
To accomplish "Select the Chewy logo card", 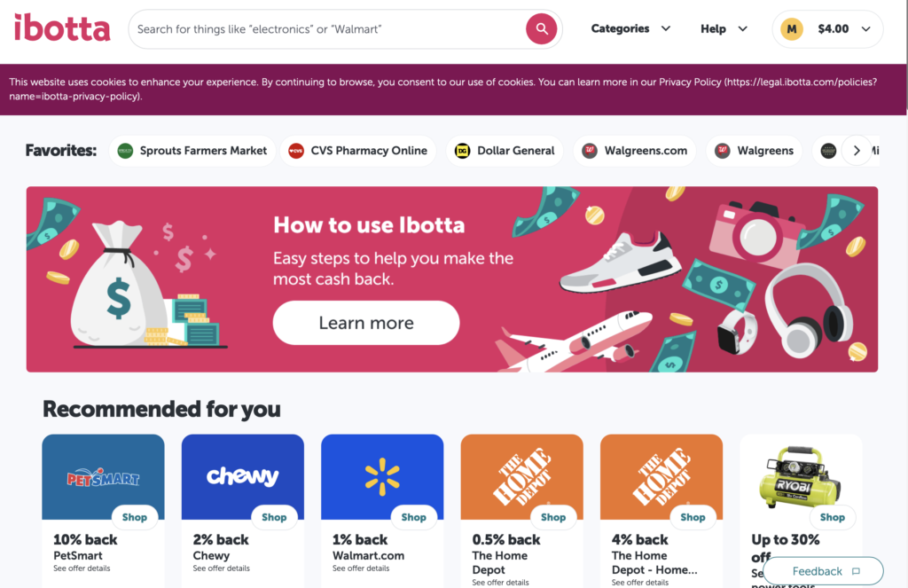I will click(x=242, y=476).
